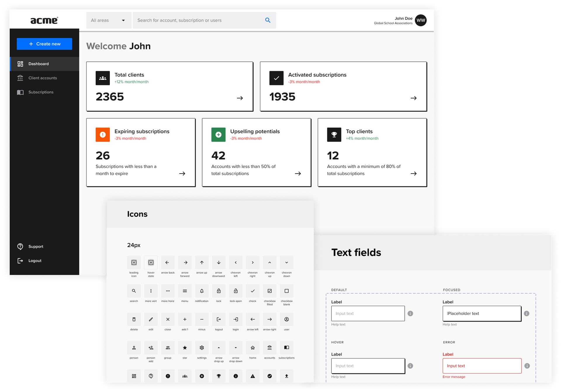
Task: Click the Total clients group icon
Action: (x=103, y=78)
